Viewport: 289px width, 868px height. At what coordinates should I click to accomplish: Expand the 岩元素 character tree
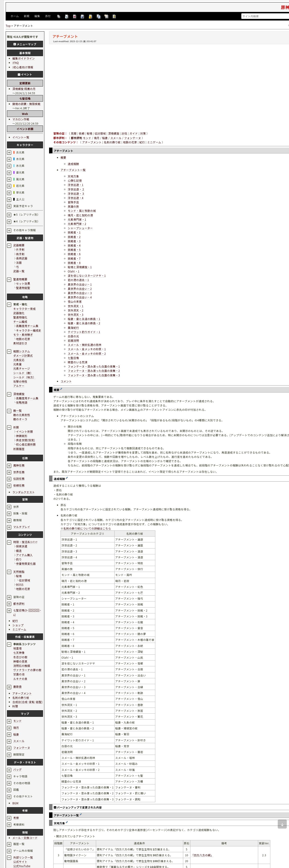tap(9, 186)
